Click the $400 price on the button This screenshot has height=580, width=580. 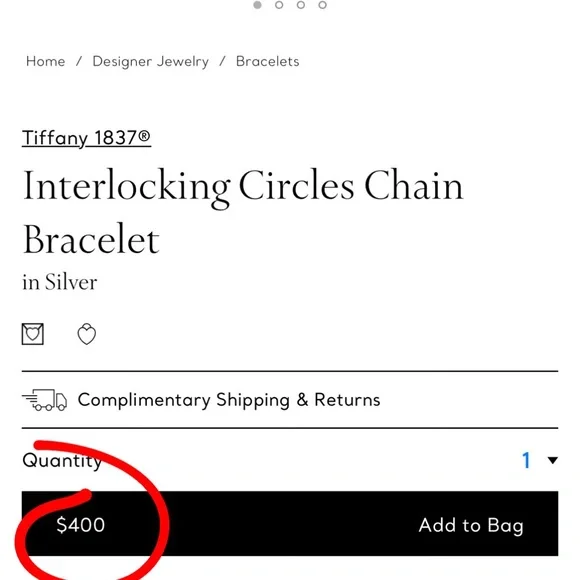pos(81,525)
